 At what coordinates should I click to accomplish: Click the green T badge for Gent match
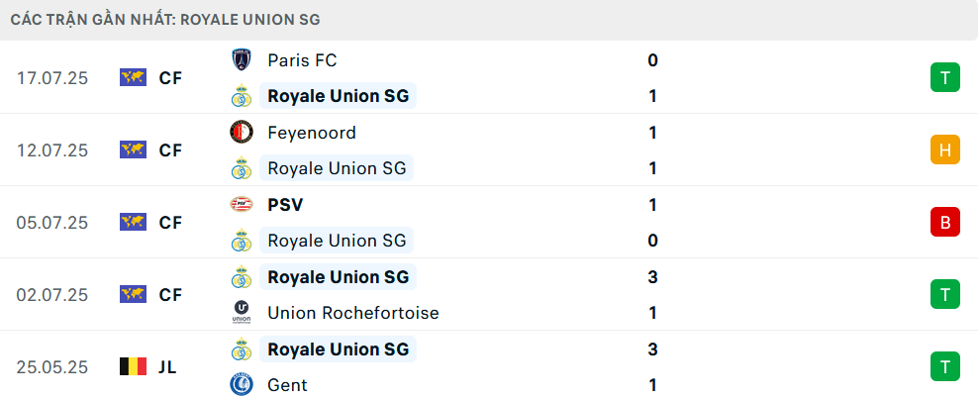click(x=945, y=366)
